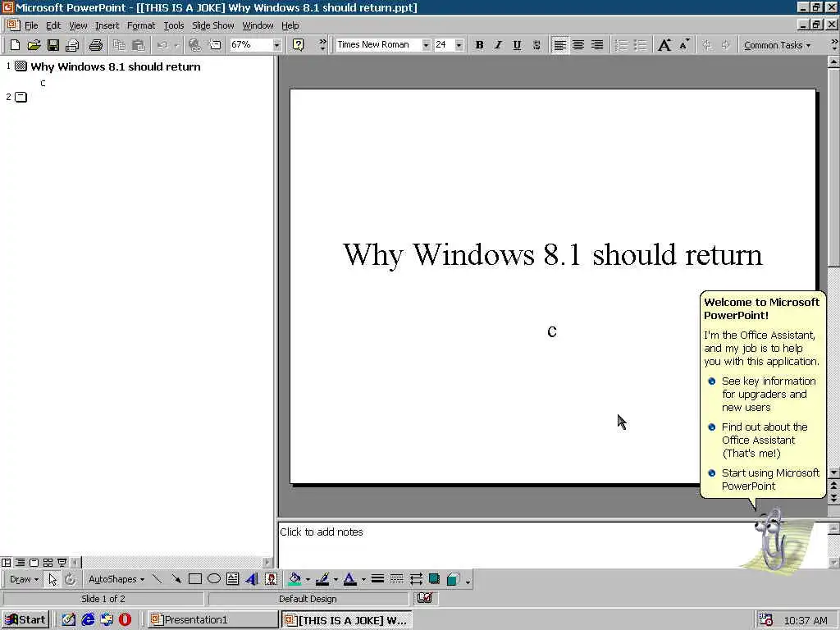Switch to Slide Sorter view
Screen dimensions: 840x630
coord(48,563)
